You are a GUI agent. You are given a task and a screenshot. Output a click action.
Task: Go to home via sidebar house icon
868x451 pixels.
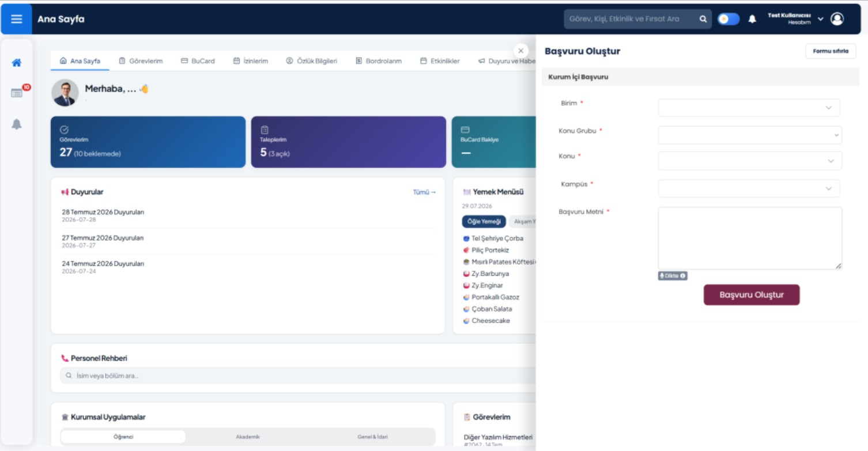(17, 63)
